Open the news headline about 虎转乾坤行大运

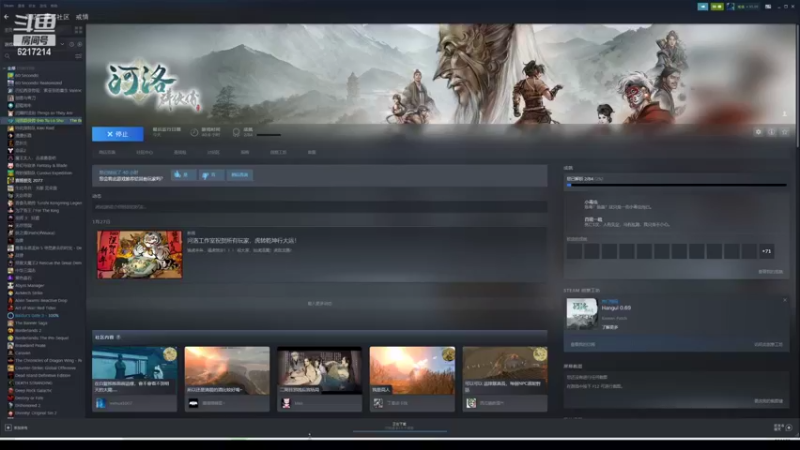[241, 240]
